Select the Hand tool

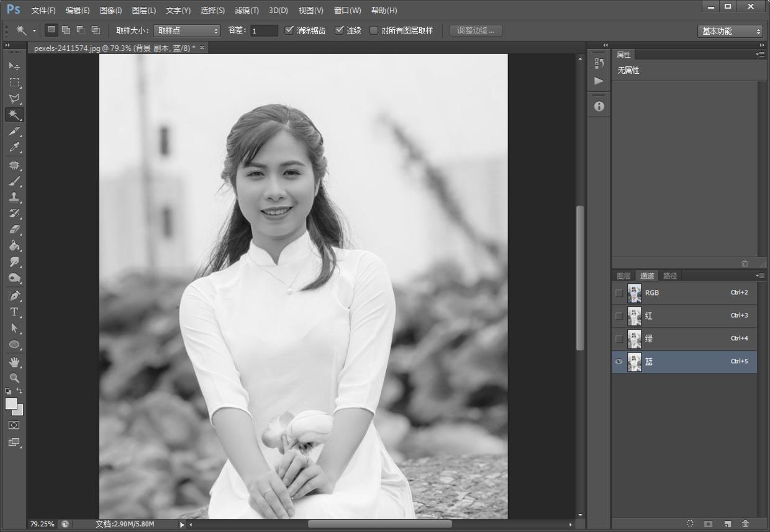coord(15,361)
